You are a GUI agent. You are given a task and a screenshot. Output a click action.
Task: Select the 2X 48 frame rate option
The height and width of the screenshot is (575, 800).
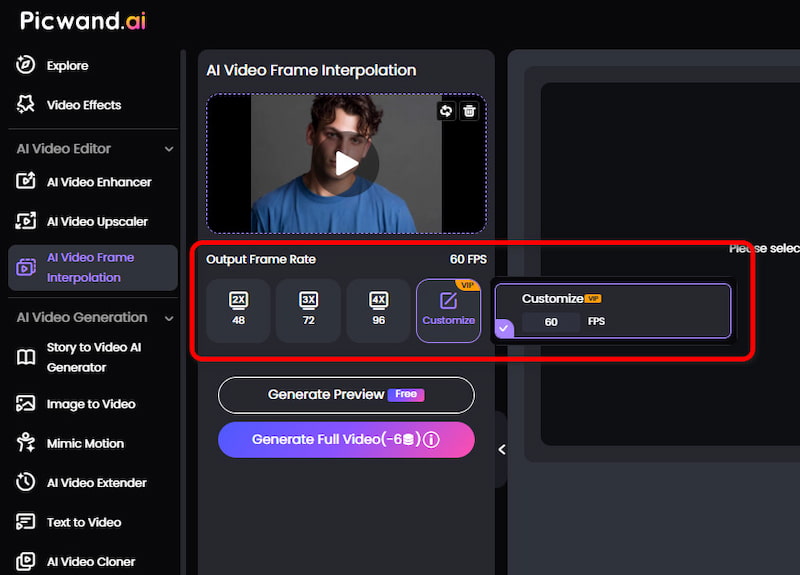[x=238, y=310]
